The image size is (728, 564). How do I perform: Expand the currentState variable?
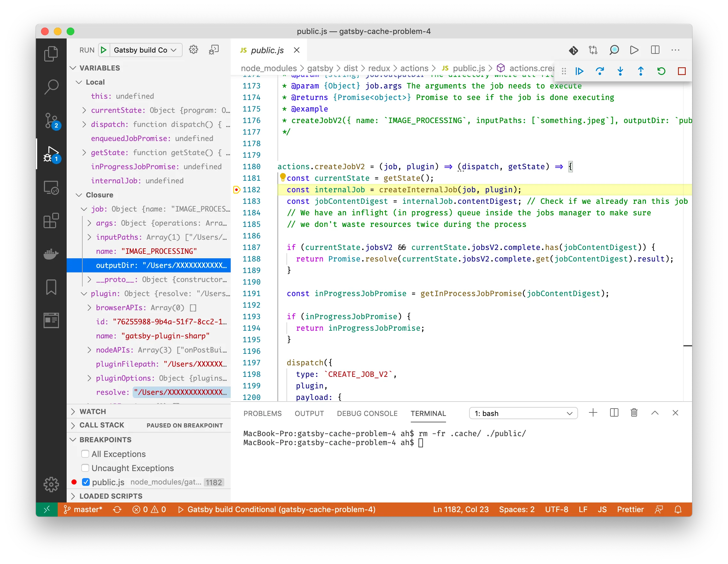[x=84, y=110]
